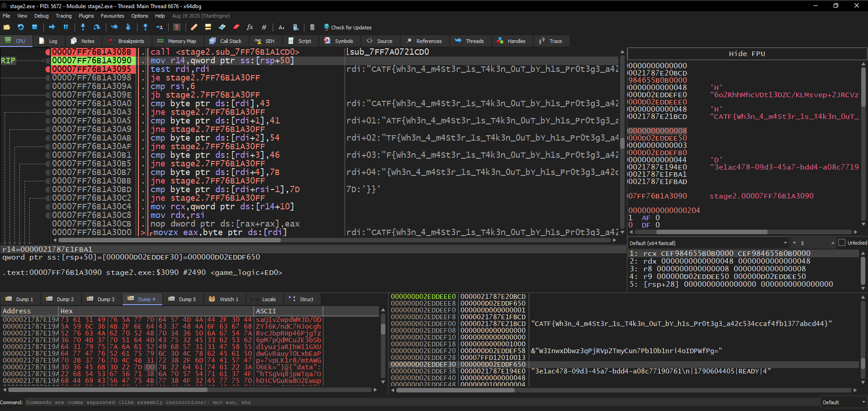
Task: Toggle breakpoint dot at 00007FF76B1A30BD
Action: (x=47, y=189)
